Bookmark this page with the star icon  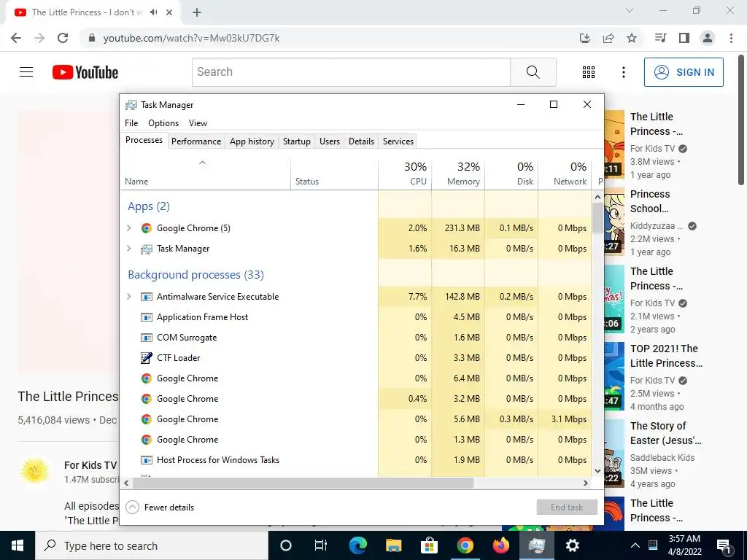[632, 38]
